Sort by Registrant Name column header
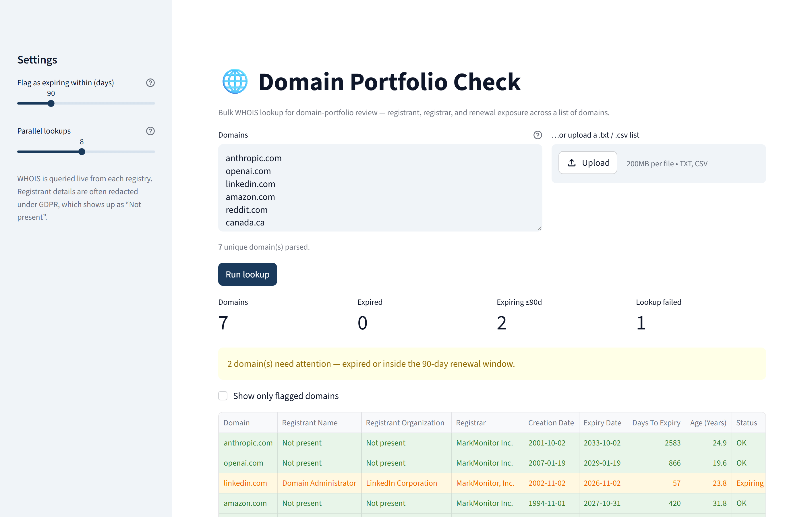The width and height of the screenshot is (812, 517). (x=319, y=423)
